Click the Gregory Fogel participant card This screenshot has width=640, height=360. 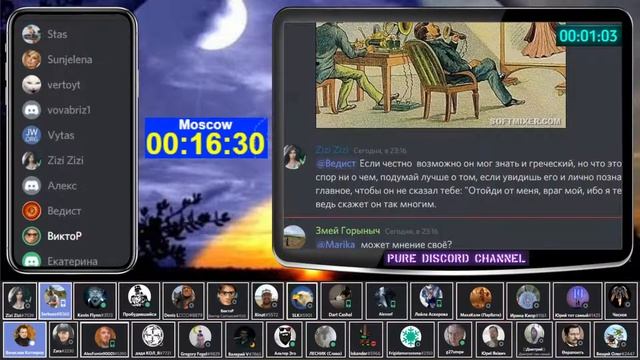200,340
